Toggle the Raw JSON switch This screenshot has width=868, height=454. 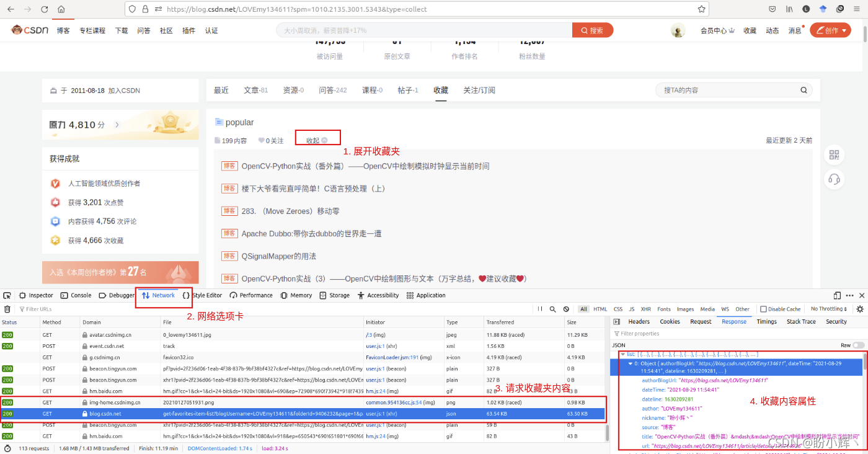click(858, 345)
